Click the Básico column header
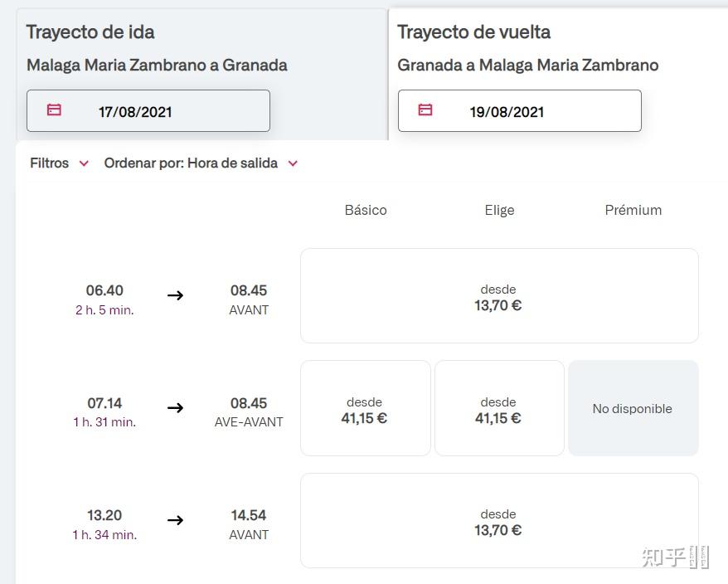 point(366,211)
